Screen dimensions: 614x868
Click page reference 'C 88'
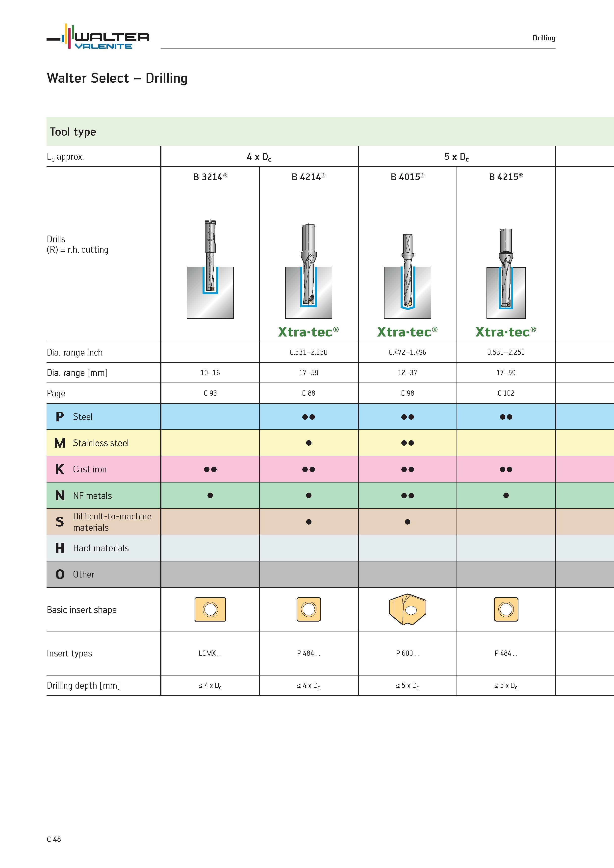click(x=309, y=393)
